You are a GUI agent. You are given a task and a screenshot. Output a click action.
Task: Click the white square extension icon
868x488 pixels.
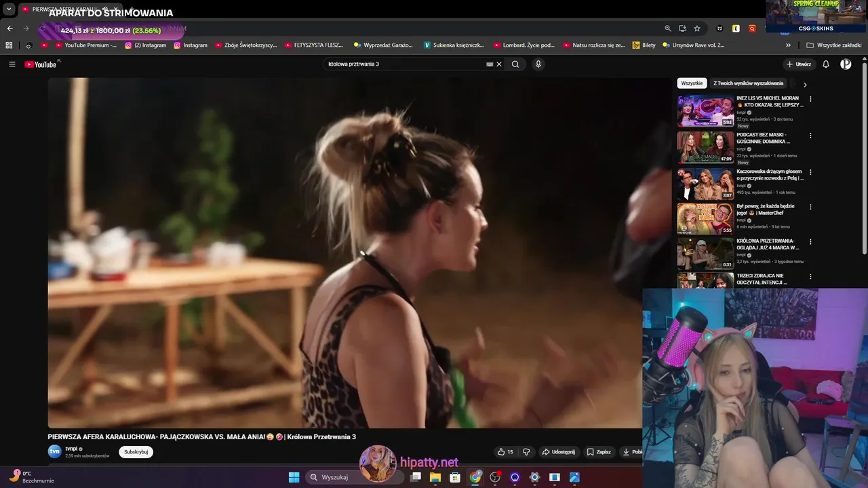coord(736,28)
